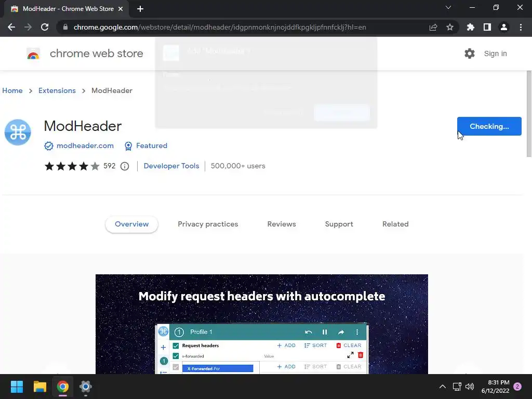Visit modheader.com publisher link
This screenshot has width=532, height=399.
pyautogui.click(x=85, y=145)
